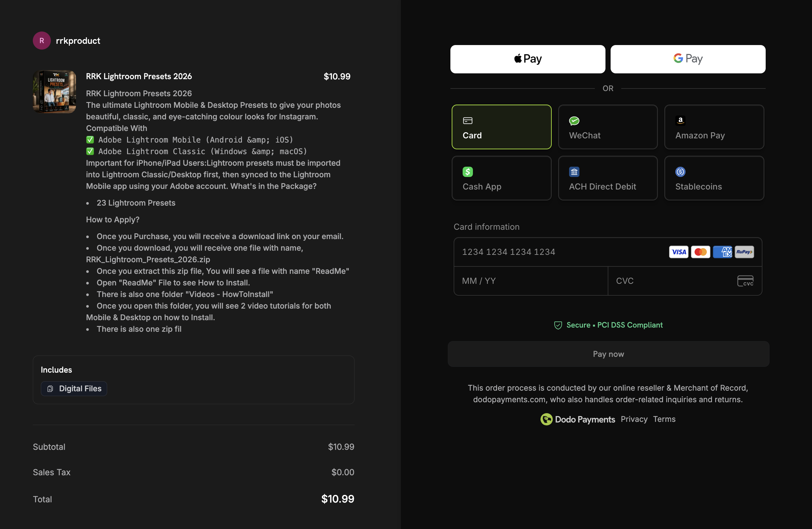The image size is (812, 529).
Task: Choose Amazon Pay payment option
Action: click(x=714, y=127)
